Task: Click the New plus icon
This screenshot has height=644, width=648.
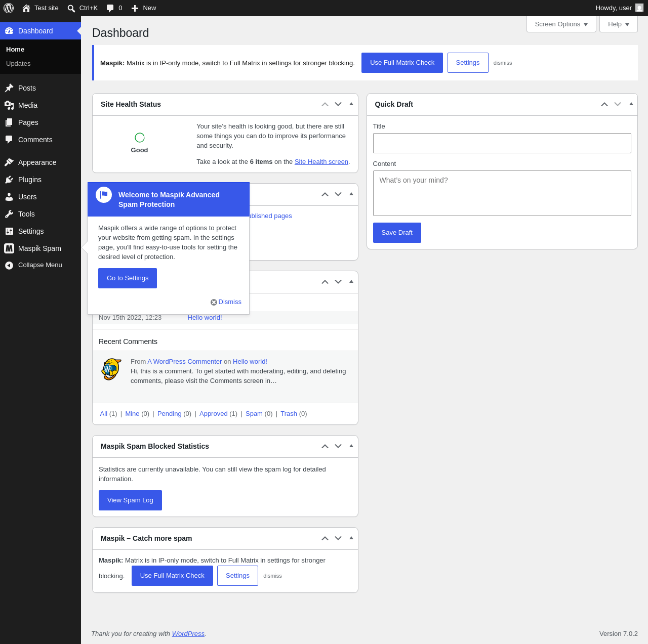Action: pyautogui.click(x=135, y=8)
